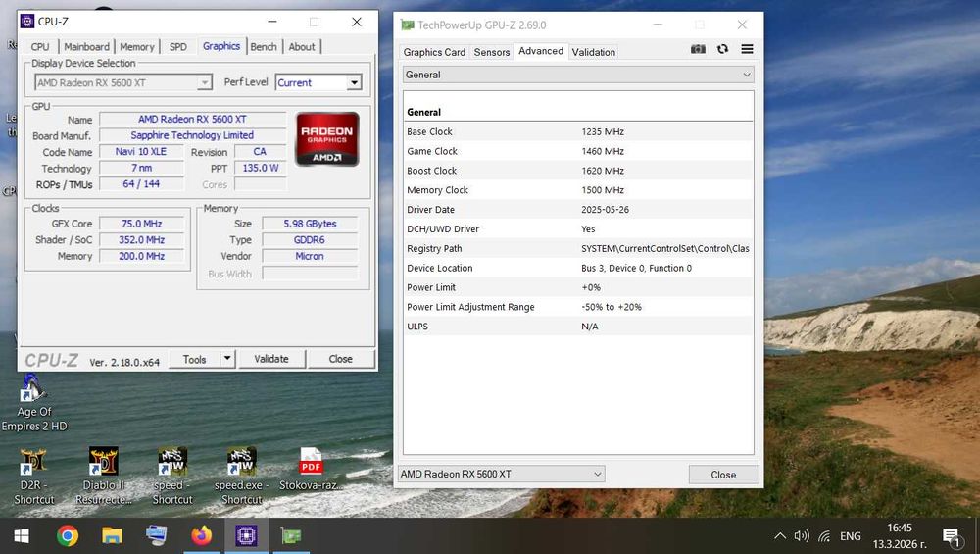This screenshot has height=554, width=980.
Task: Select the Advanced tab in GPU-Z
Action: pos(541,51)
